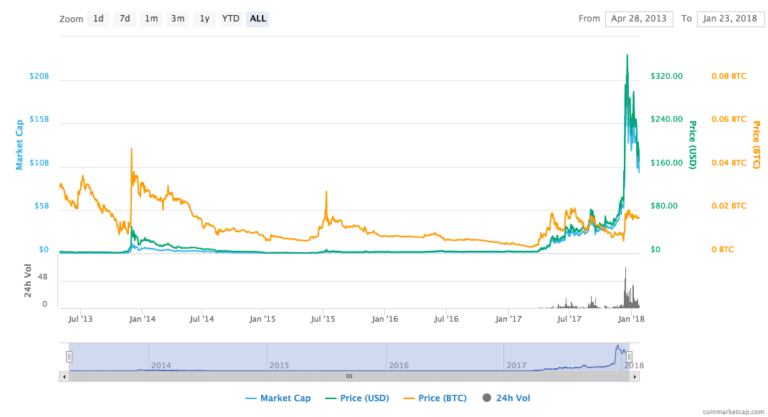The width and height of the screenshot is (768, 417).
Task: Click the 2015 marker in navigator
Action: click(279, 365)
